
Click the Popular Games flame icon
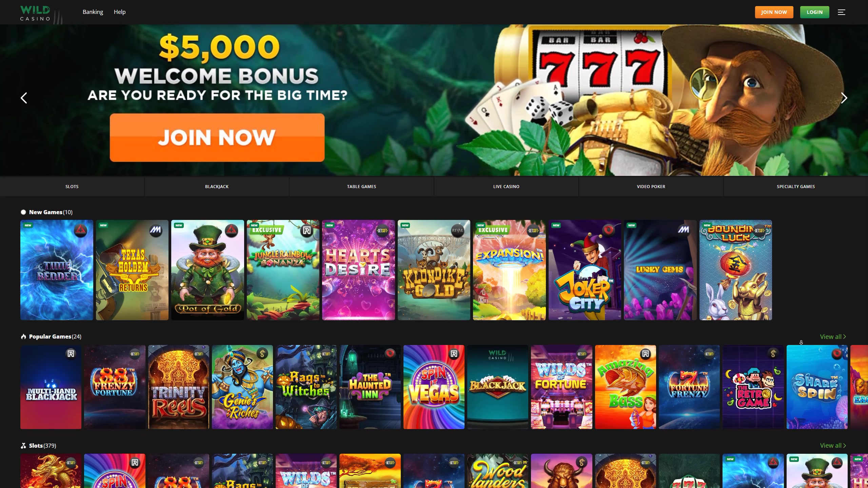[23, 337]
